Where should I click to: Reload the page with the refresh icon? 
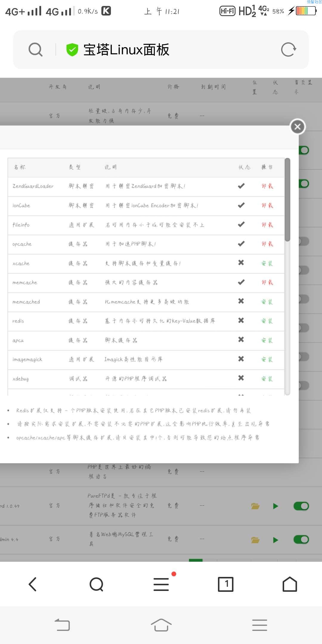point(289,49)
